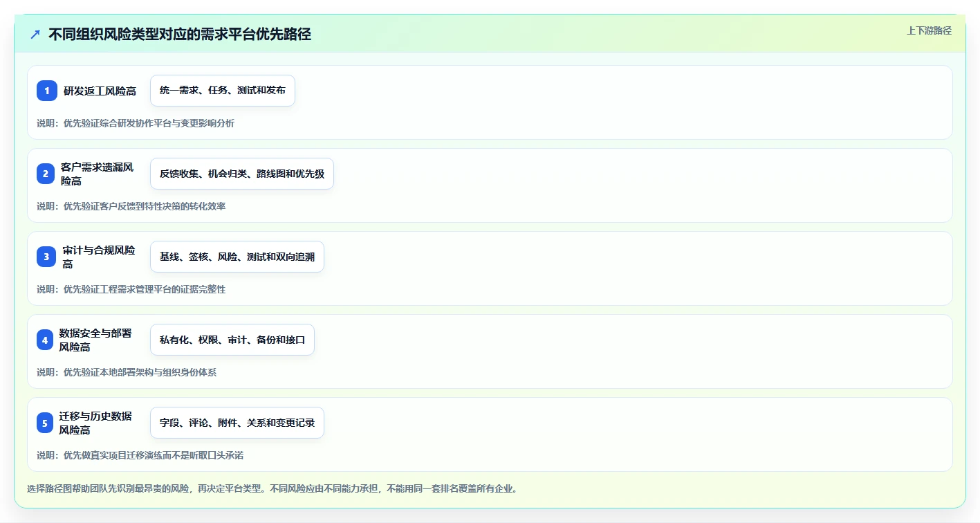Click the 基线、签核、风险、测试和双向追溯 chip
The width and height of the screenshot is (980, 523).
pos(237,257)
